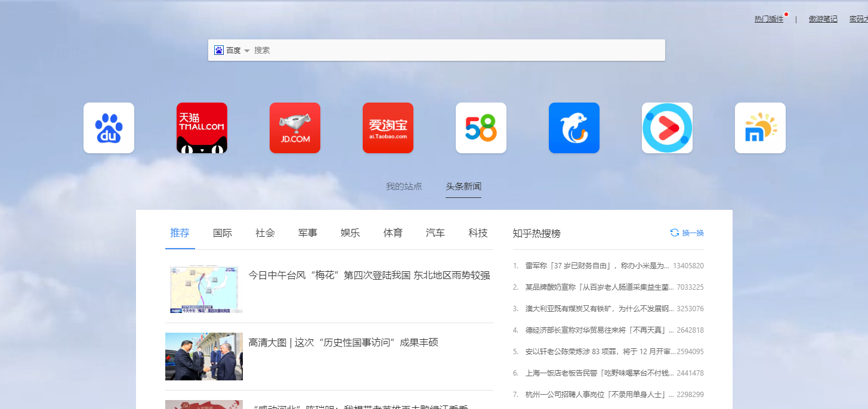Click the 知乎热搜榜 heading

[x=536, y=233]
